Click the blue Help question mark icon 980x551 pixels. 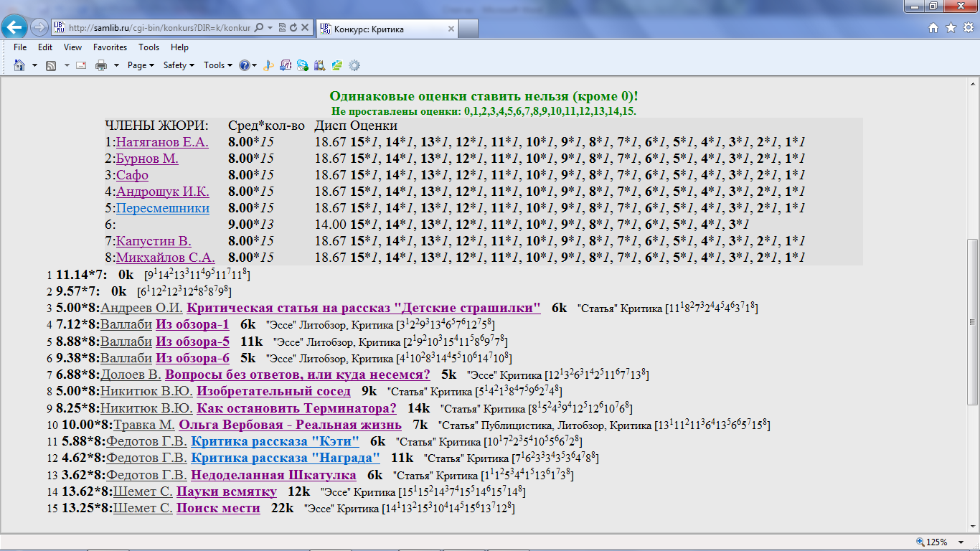point(245,65)
